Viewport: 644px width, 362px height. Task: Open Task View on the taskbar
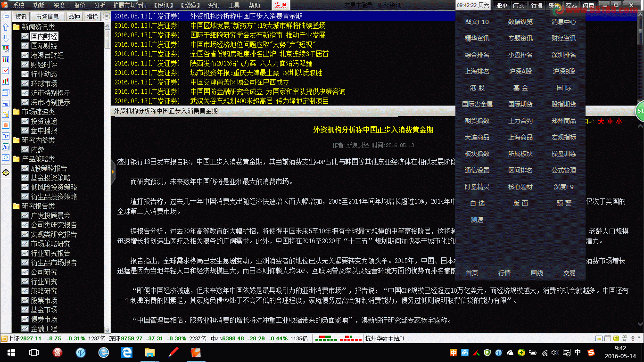point(34,352)
